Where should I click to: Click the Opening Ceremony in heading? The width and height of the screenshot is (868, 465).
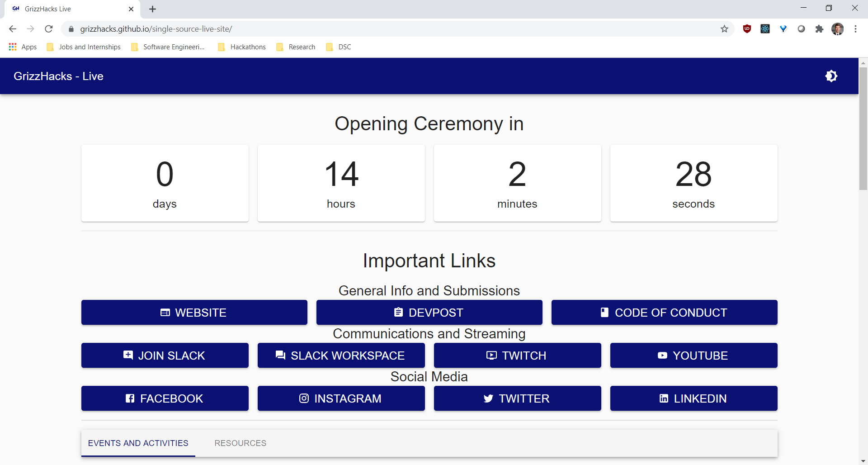point(429,124)
